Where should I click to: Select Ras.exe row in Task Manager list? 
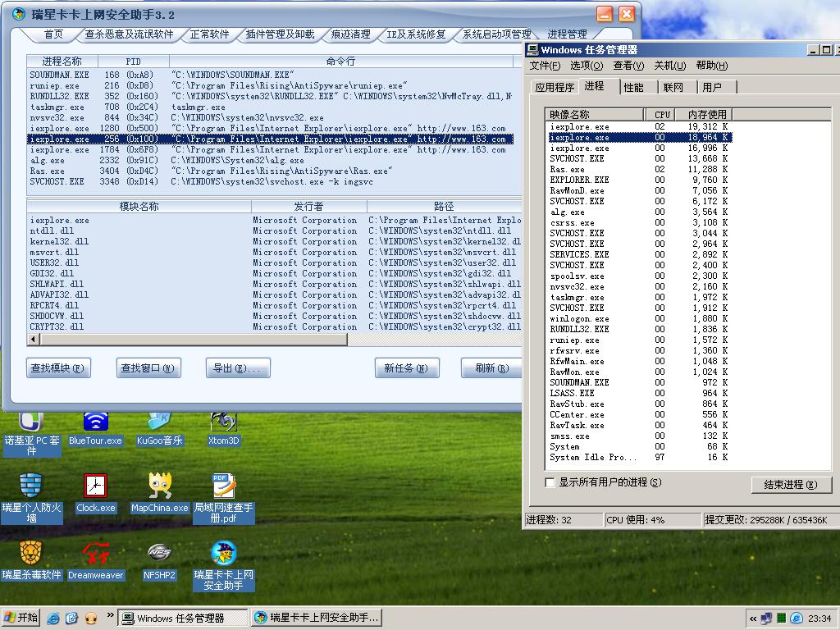click(x=568, y=170)
